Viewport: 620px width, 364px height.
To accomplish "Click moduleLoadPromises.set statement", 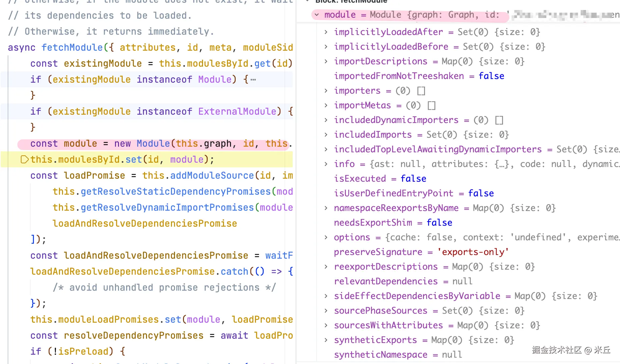I will tap(161, 319).
